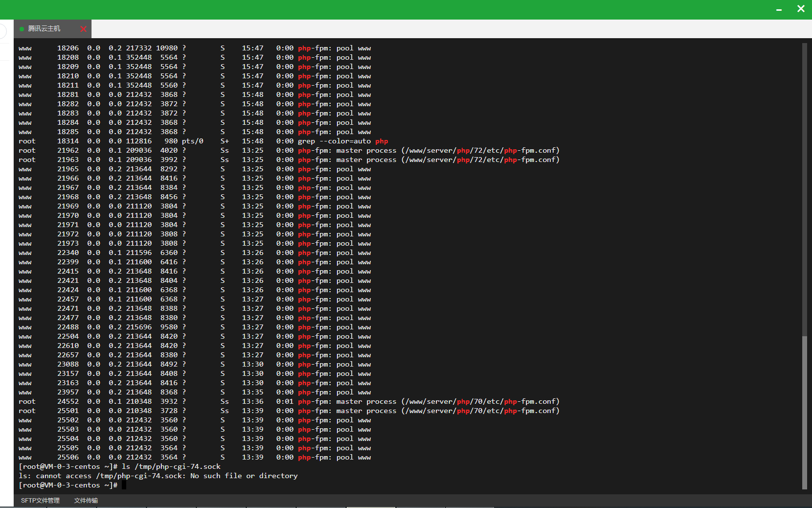Viewport: 812px width, 508px height.
Task: Click the empty tab bar area beside session tab
Action: click(450, 29)
